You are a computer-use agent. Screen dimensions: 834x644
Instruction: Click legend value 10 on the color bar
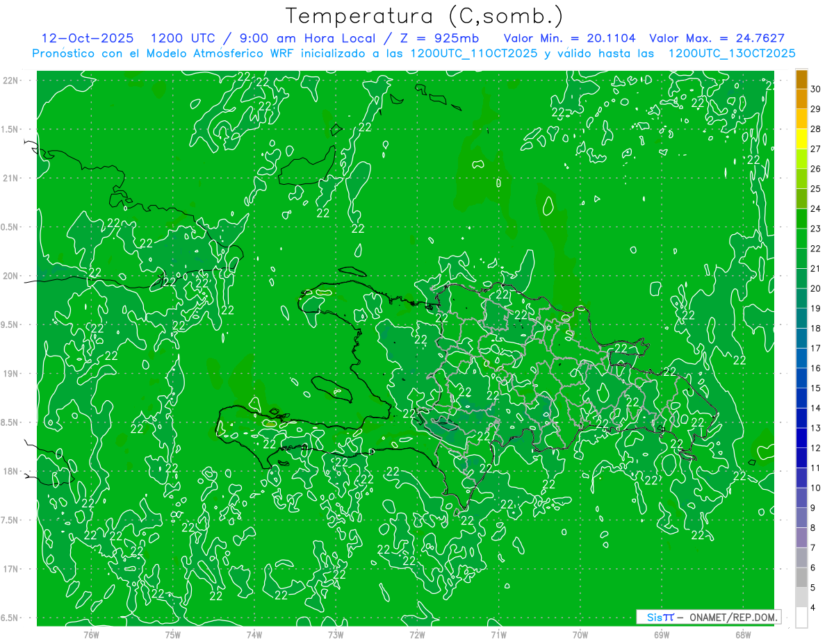tap(816, 488)
